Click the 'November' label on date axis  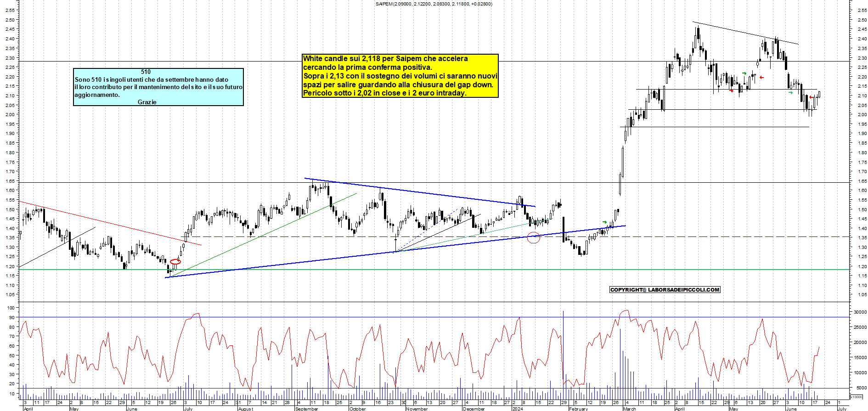click(x=417, y=409)
